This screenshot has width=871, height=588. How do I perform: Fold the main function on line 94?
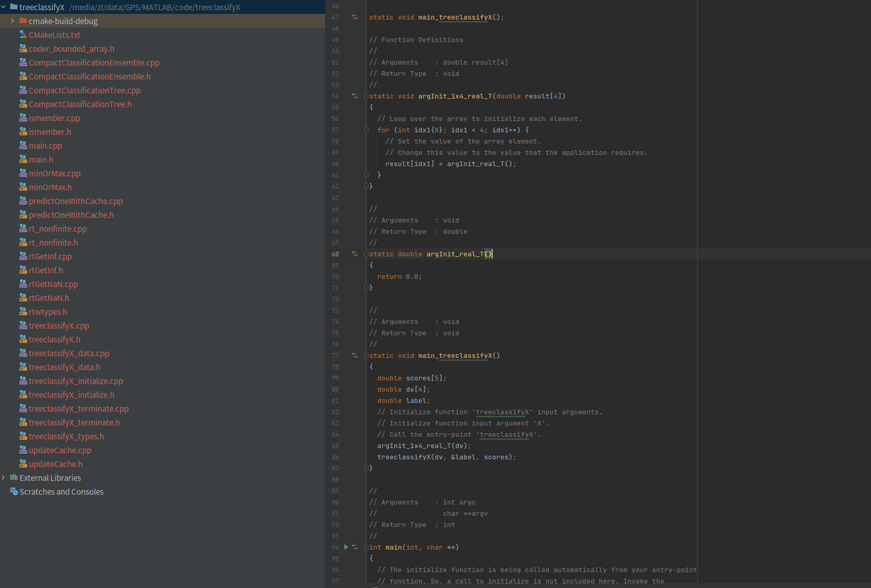366,547
